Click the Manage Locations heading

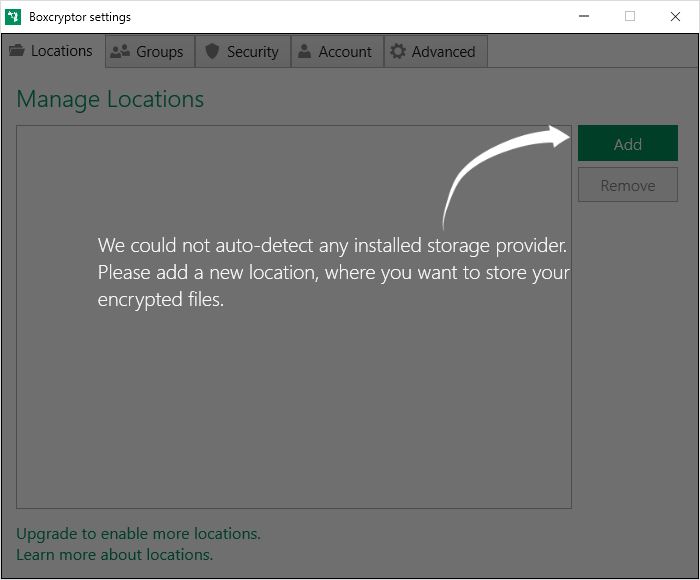[x=110, y=99]
